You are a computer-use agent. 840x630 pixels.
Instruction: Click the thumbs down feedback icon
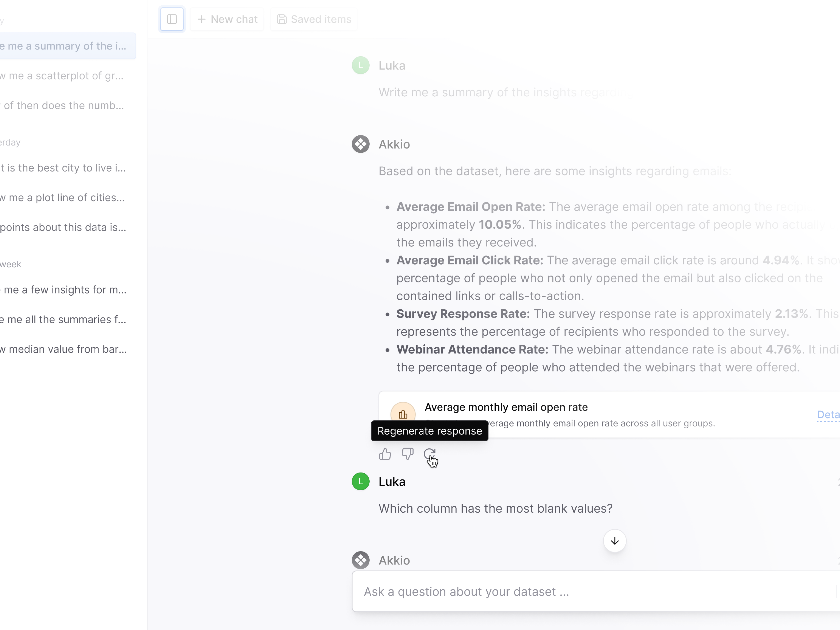407,454
